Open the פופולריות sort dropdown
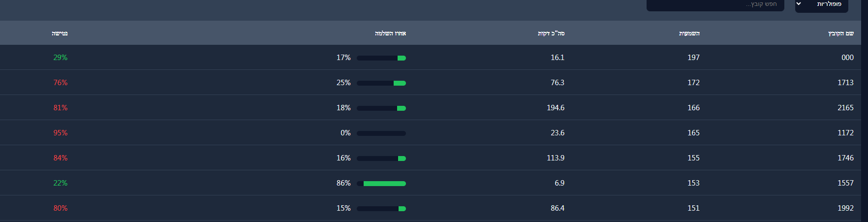This screenshot has width=868, height=222. [821, 4]
